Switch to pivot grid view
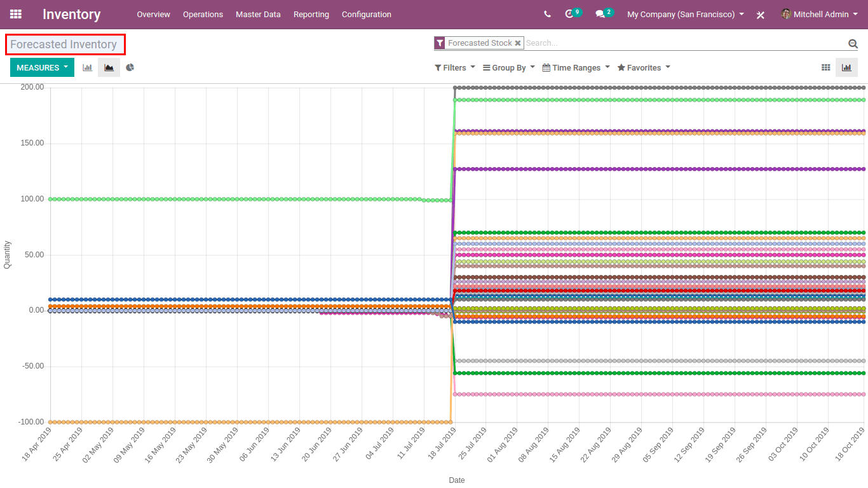 tap(825, 67)
